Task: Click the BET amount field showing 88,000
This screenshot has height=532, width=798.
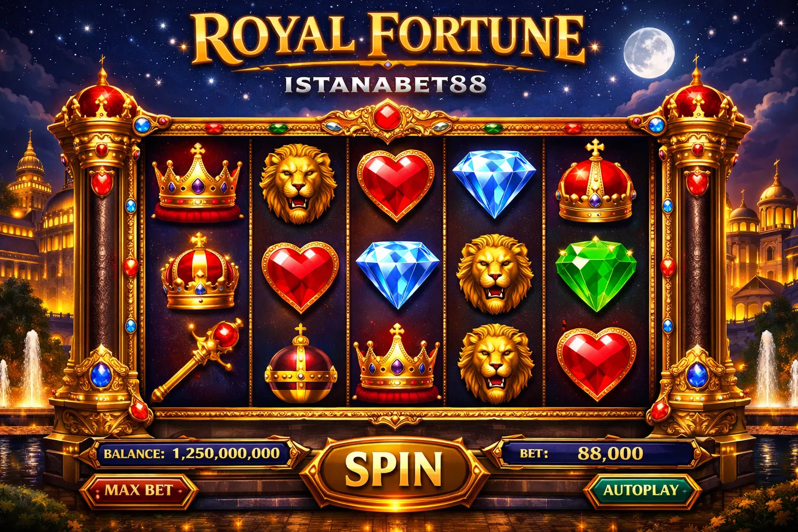Action: [595, 453]
